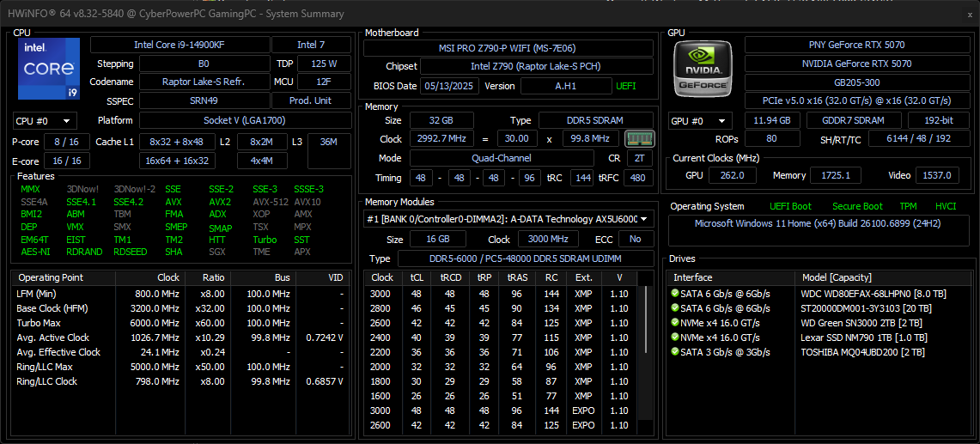
Task: Open the CPU #0 selector dropdown
Action: point(45,121)
